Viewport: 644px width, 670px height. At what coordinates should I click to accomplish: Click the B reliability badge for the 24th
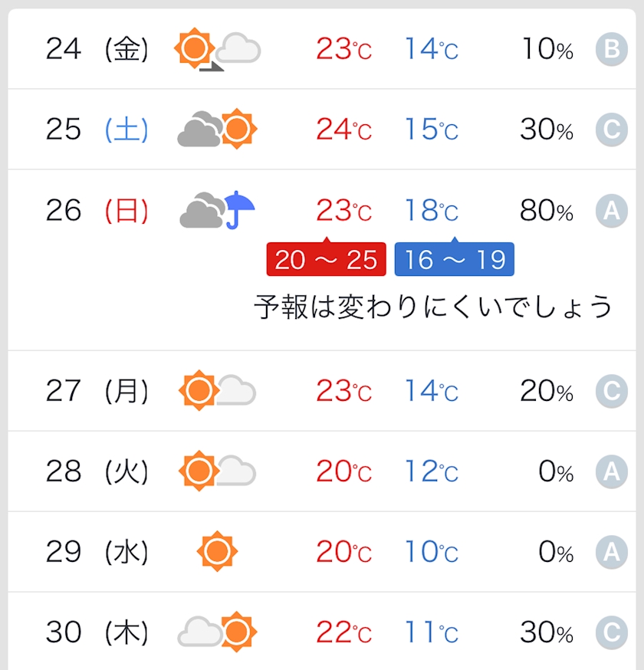611,51
